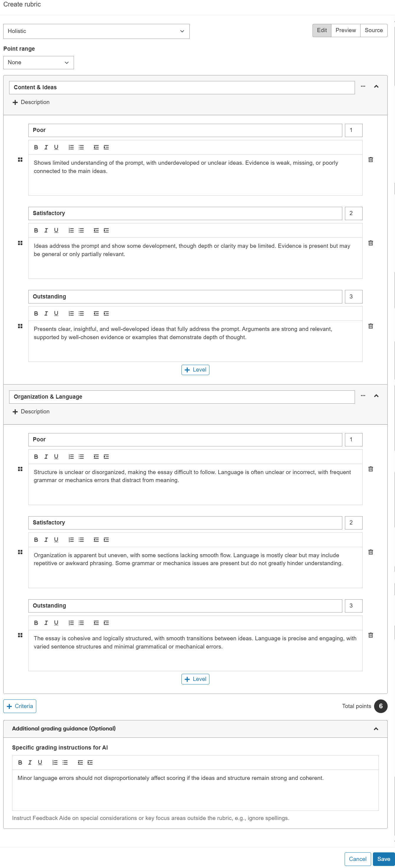Save the rubric

click(384, 859)
